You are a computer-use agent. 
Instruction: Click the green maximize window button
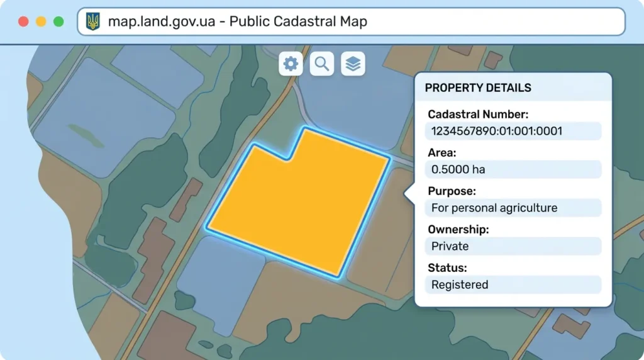[x=58, y=21]
